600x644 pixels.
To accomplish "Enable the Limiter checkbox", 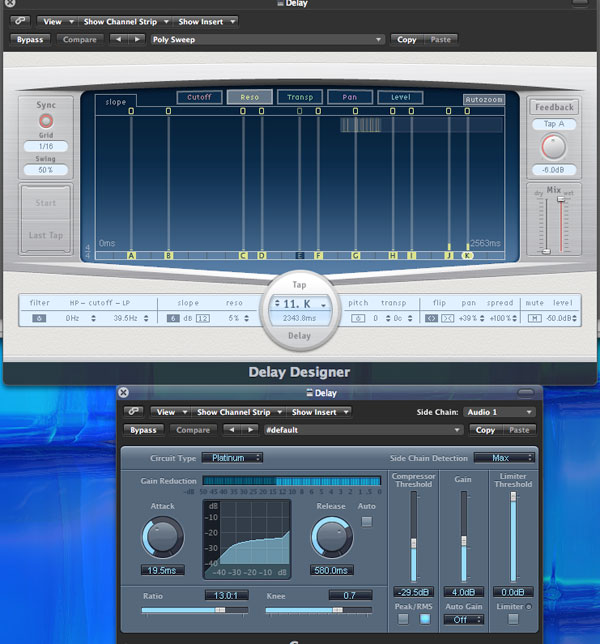I will (513, 619).
